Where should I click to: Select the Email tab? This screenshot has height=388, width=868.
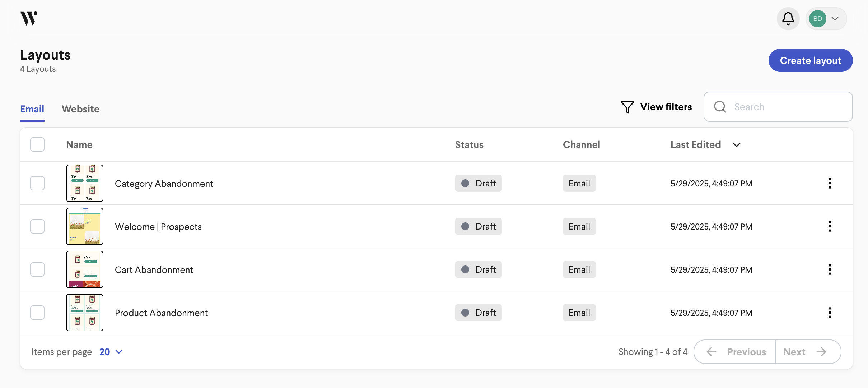pos(32,109)
